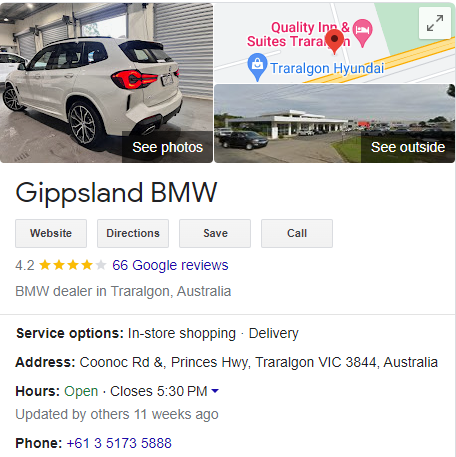456x457 pixels.
Task: Click the Closes 5:30 PM hours text
Action: [159, 391]
